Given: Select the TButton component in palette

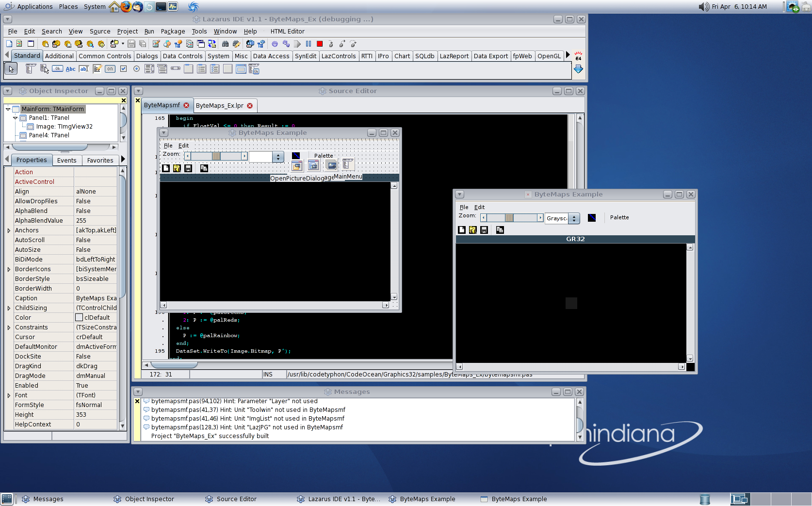Looking at the screenshot, I should click(x=57, y=69).
